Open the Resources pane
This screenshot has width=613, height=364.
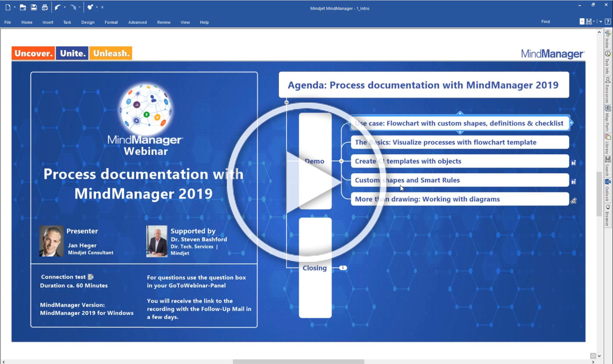click(608, 90)
